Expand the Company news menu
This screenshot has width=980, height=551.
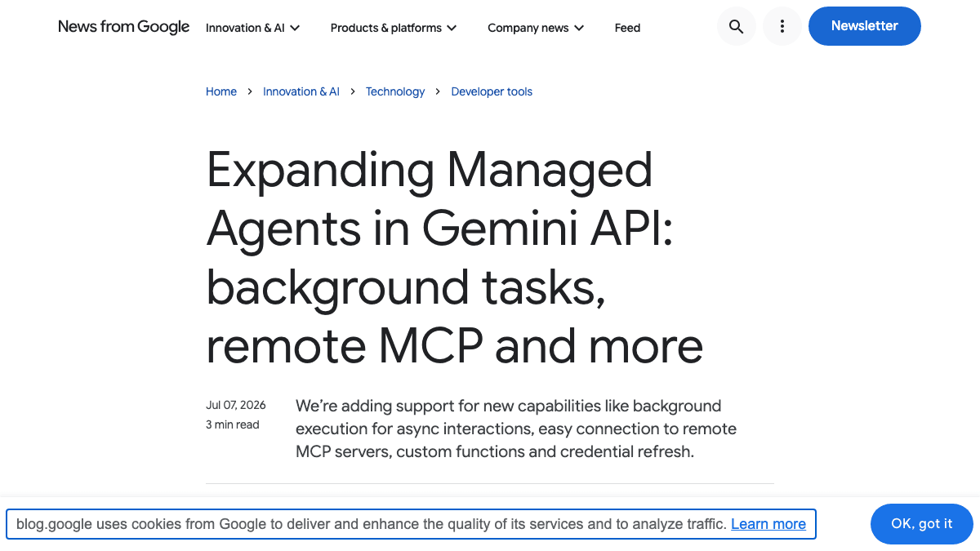[x=536, y=28]
